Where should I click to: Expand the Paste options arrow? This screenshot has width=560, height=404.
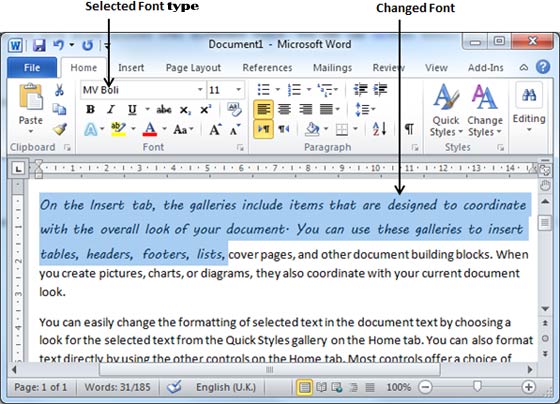[x=31, y=131]
